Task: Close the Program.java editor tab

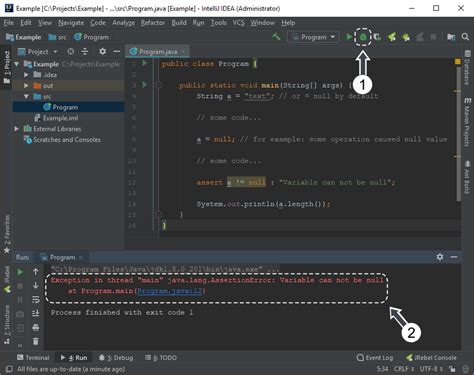Action: click(183, 52)
